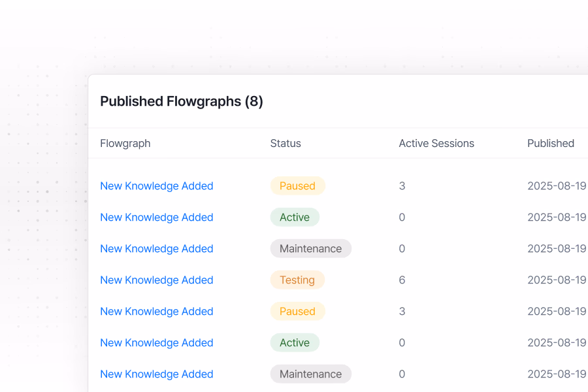Click the Paused badge in the fifth row
This screenshot has height=392, width=588.
297,312
